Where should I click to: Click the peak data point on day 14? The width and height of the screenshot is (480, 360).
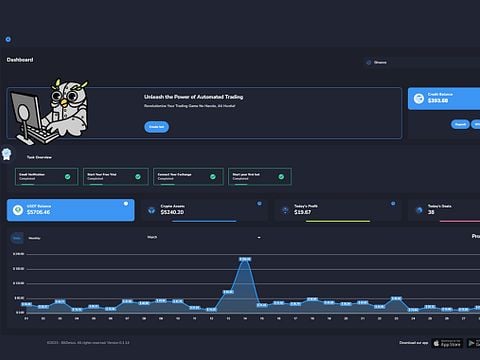(x=245, y=259)
